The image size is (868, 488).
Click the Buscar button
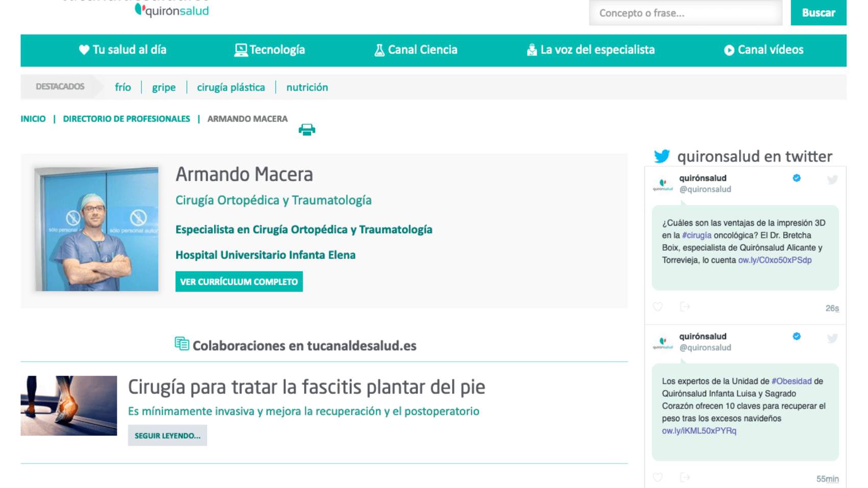tap(818, 13)
